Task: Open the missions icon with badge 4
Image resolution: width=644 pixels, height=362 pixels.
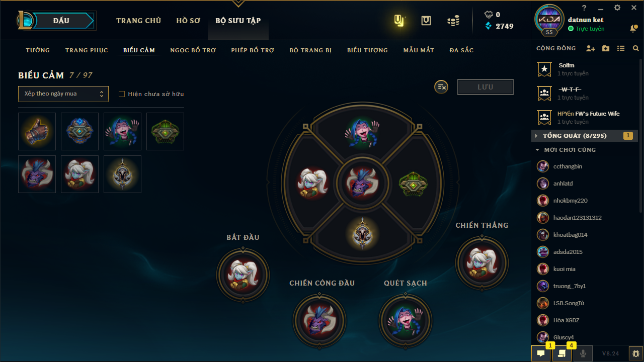Action: pyautogui.click(x=562, y=353)
